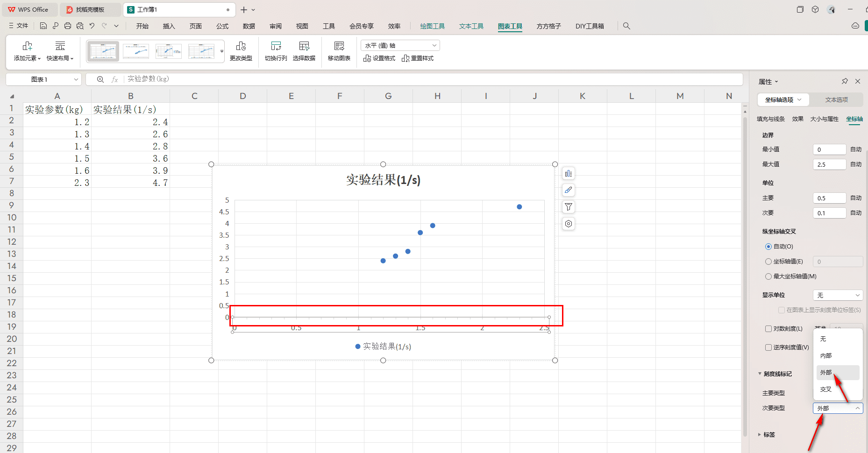868x453 pixels.
Task: Select the first chart style thumbnail
Action: 103,51
